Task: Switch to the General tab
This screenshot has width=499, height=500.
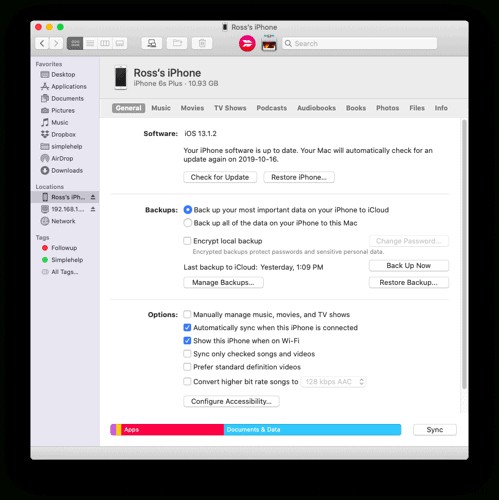Action: pos(128,108)
